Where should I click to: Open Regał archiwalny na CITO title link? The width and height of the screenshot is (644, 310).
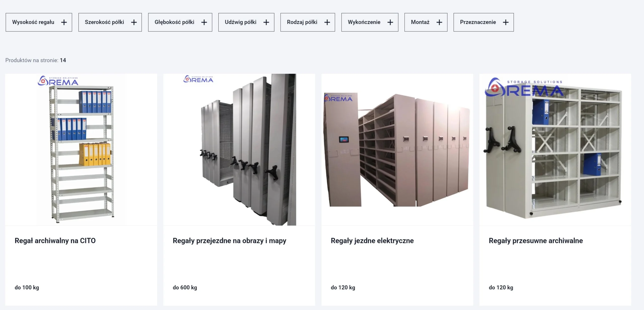[x=55, y=241]
